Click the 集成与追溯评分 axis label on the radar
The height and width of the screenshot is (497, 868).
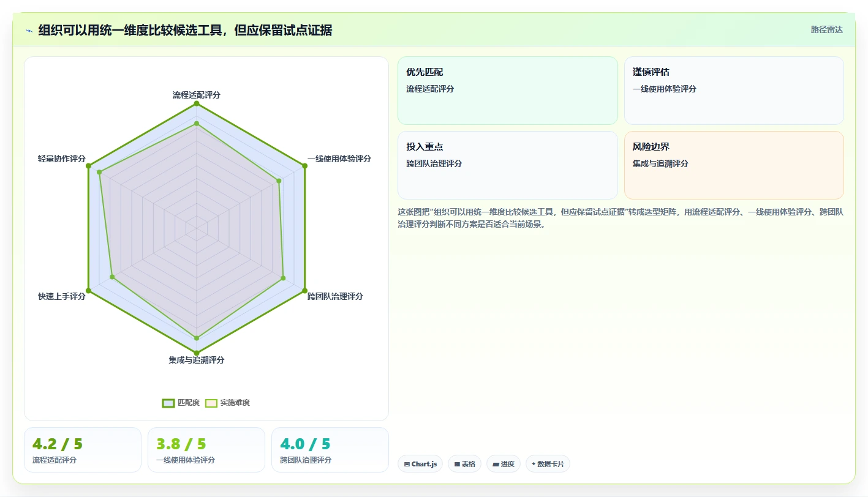[197, 360]
